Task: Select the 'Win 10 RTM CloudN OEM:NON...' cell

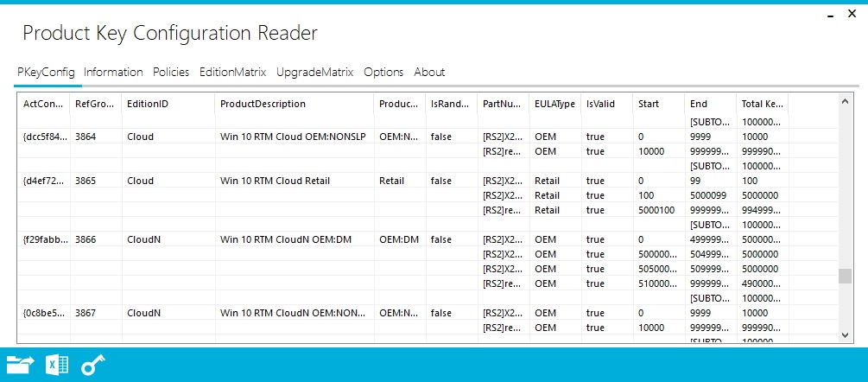Action: pyautogui.click(x=293, y=313)
